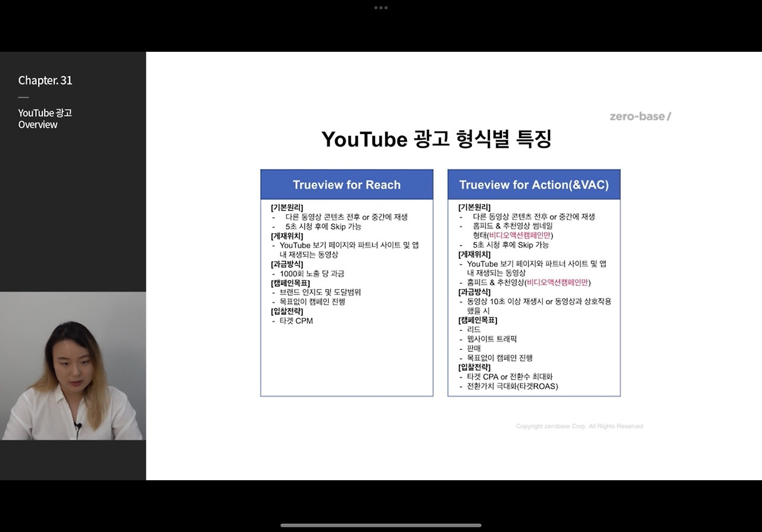Select the "Trueview for Action(&VAC)" header
Viewport: 762px width, 532px height.
click(x=534, y=184)
